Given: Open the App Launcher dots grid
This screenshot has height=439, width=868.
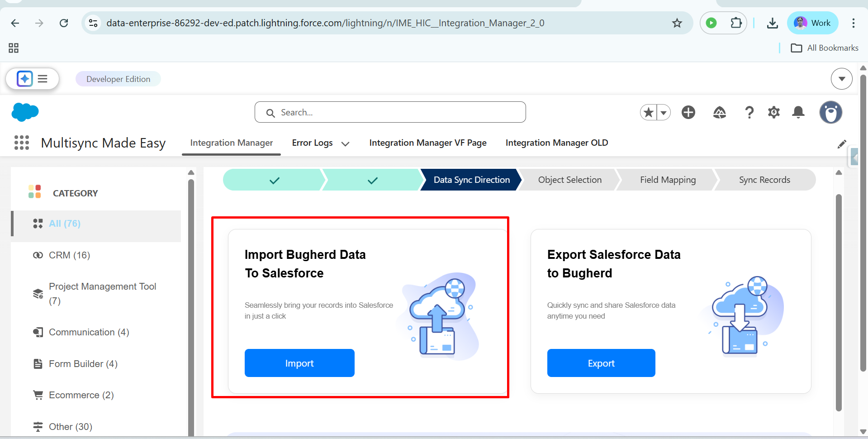Looking at the screenshot, I should click(x=22, y=143).
